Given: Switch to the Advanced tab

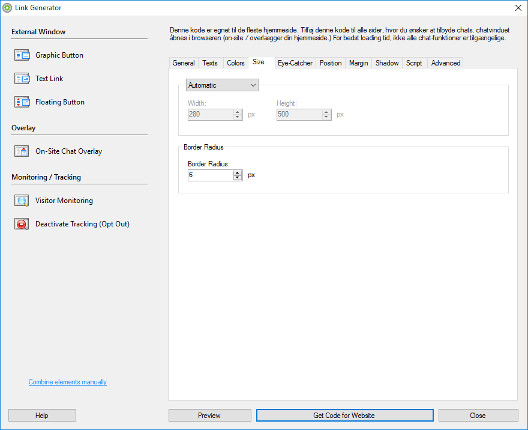Looking at the screenshot, I should 445,63.
